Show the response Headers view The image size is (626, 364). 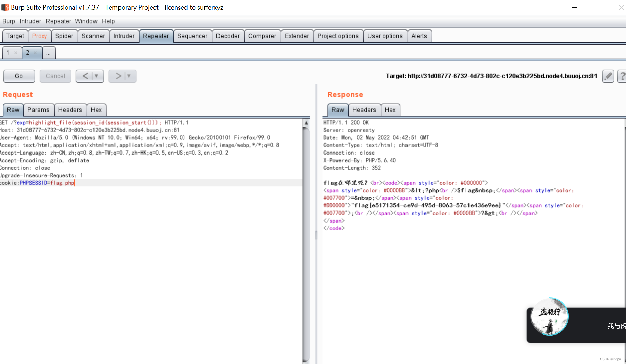364,110
